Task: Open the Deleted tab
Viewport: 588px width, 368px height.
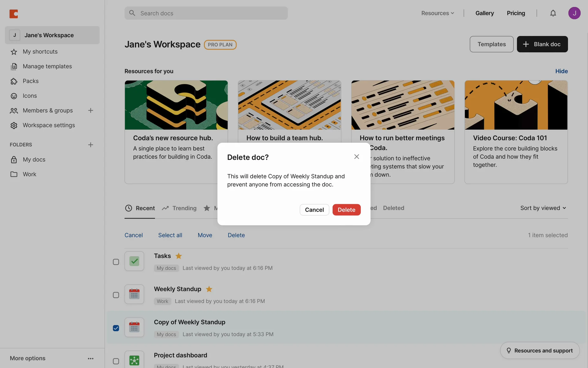Action: pyautogui.click(x=394, y=208)
